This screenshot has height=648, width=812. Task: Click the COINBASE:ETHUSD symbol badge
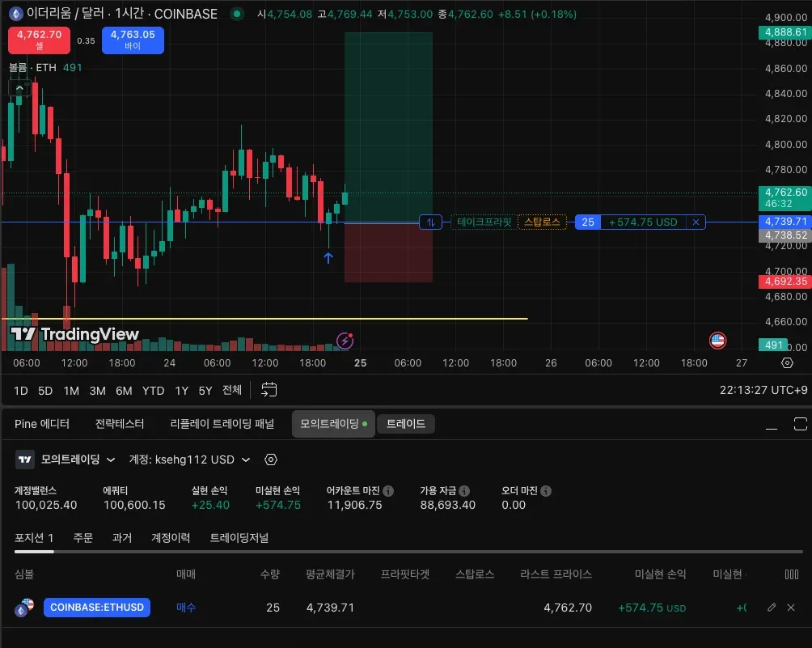97,607
